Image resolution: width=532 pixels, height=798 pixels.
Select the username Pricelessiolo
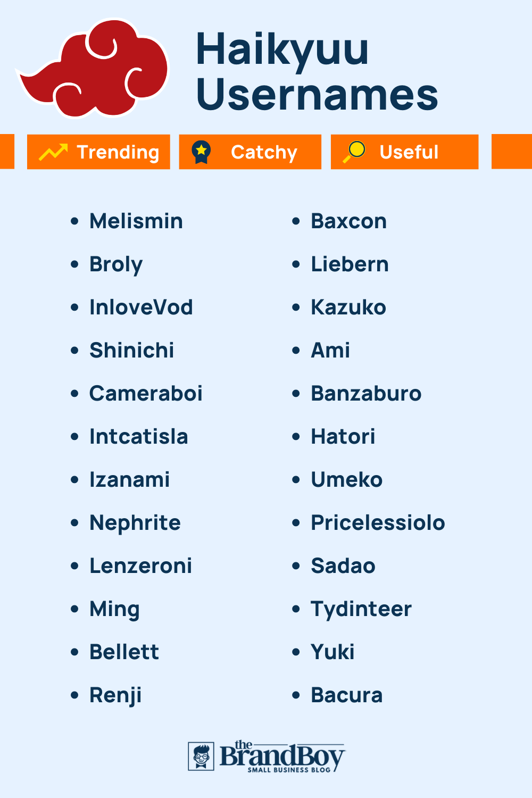point(378,523)
